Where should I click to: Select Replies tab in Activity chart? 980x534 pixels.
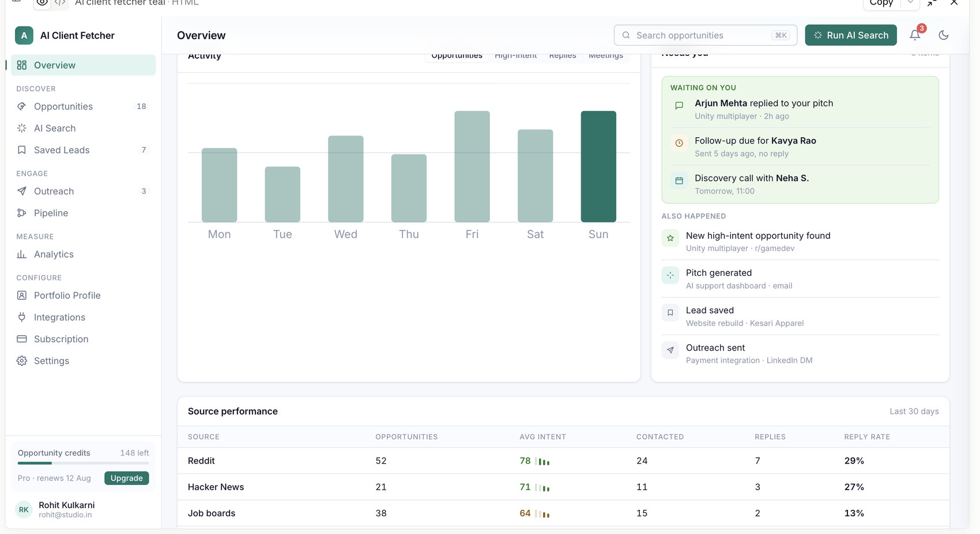(563, 55)
